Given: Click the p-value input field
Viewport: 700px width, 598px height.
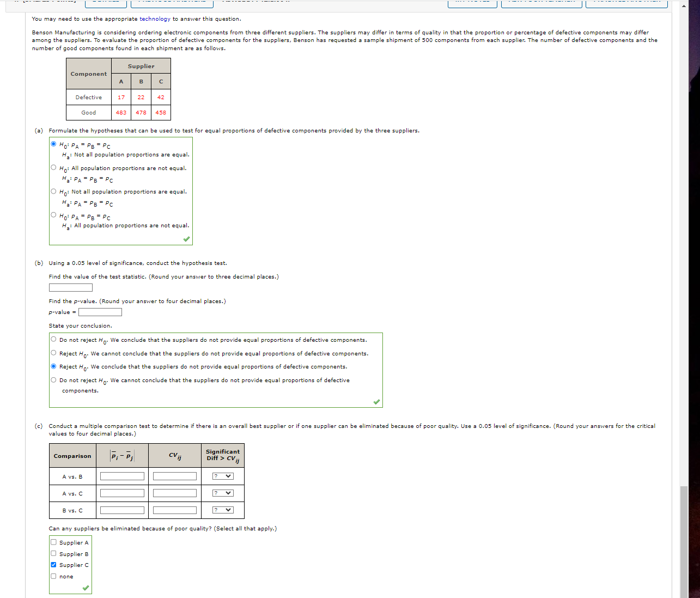Looking at the screenshot, I should click(x=100, y=312).
